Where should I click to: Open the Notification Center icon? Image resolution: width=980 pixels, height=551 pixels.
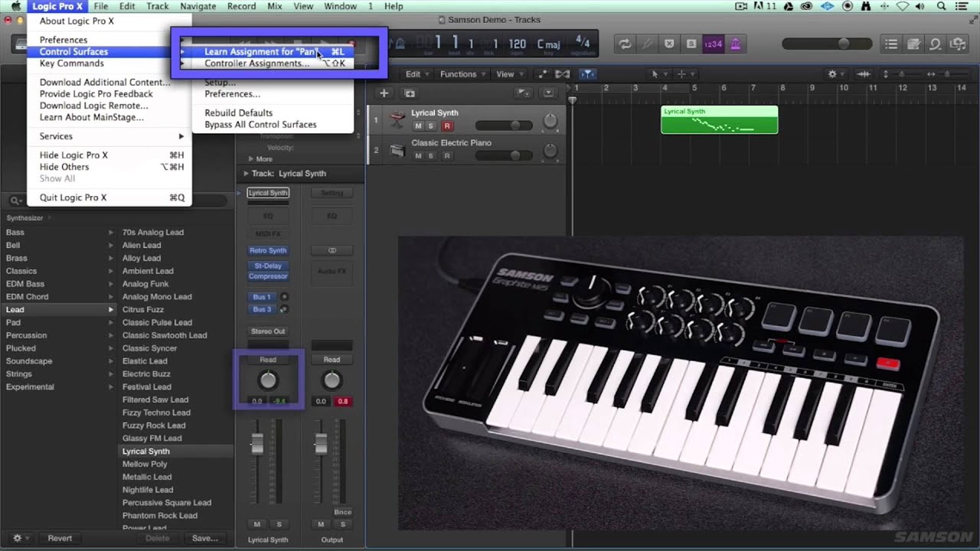pyautogui.click(x=962, y=6)
